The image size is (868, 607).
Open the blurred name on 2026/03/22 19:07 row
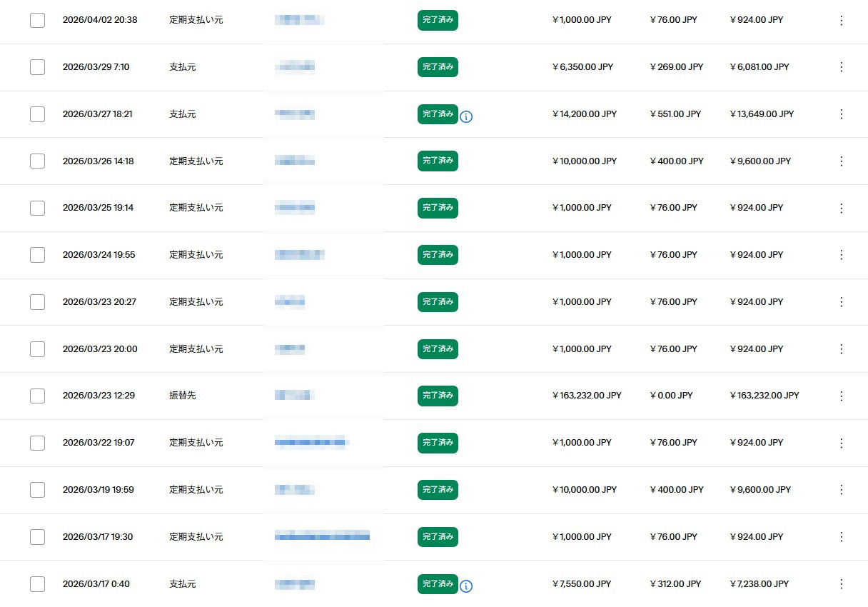311,443
